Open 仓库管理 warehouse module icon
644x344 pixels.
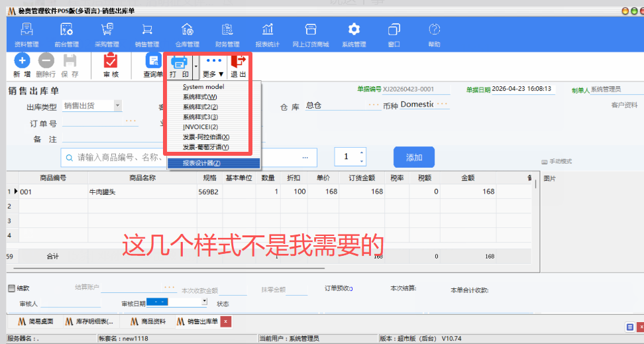[x=188, y=30]
